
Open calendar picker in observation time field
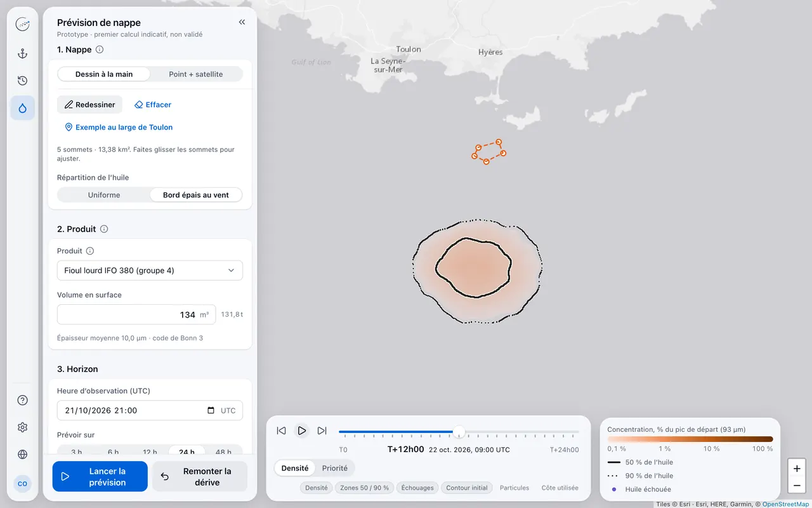211,410
